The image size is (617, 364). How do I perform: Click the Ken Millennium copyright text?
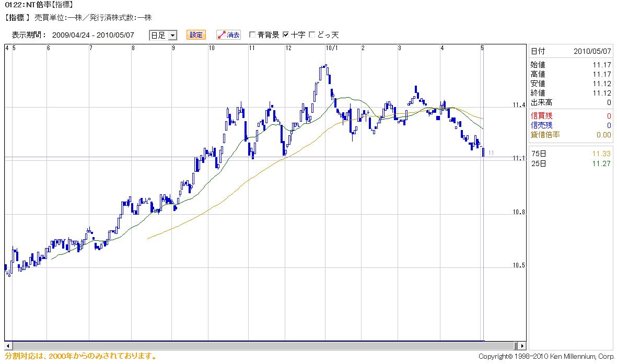[x=546, y=357]
